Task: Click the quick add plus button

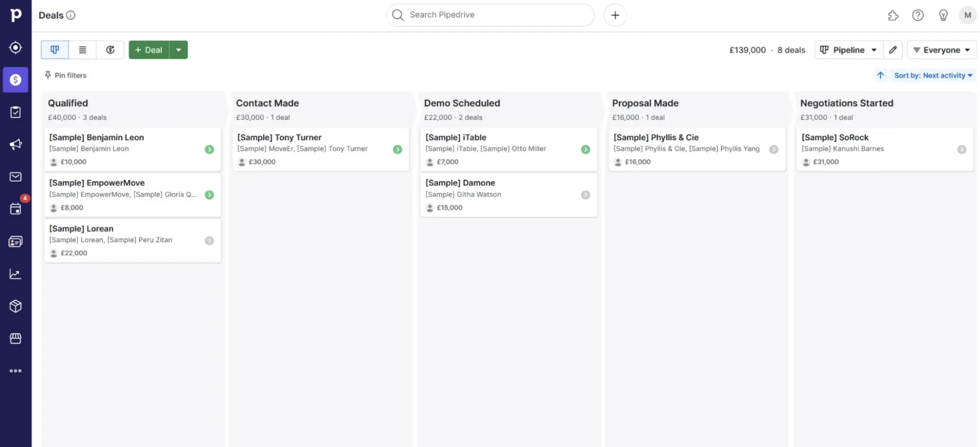Action: (615, 15)
